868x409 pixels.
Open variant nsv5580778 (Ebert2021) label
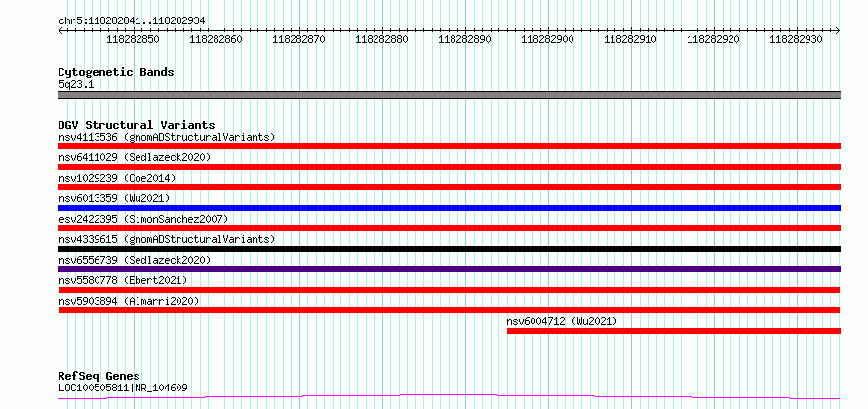click(123, 280)
